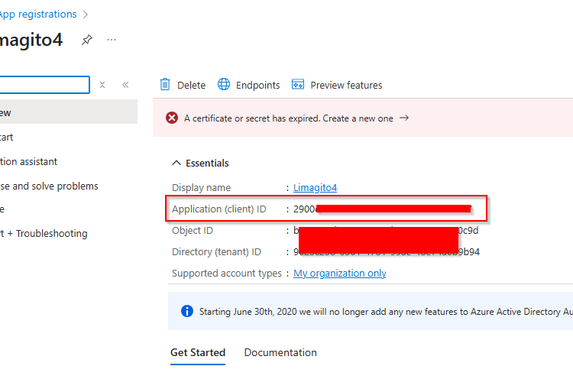The image size is (573, 392).
Task: Open the more options ellipsis menu
Action: (x=112, y=40)
